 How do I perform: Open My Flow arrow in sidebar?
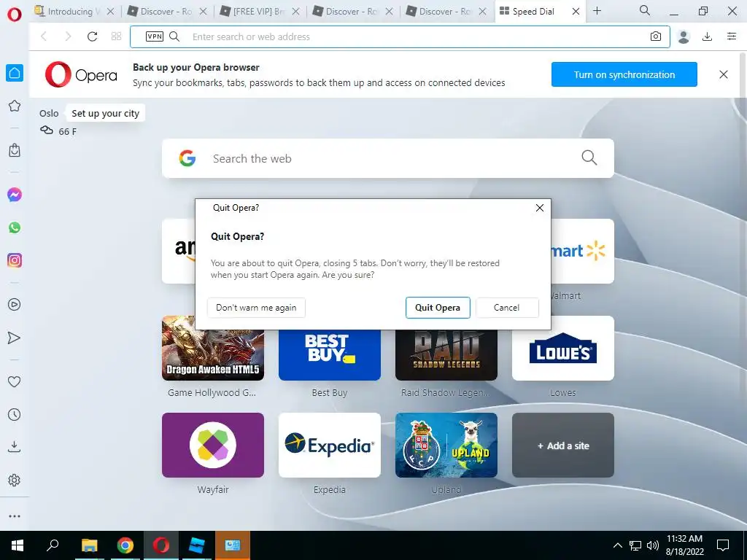pos(15,338)
